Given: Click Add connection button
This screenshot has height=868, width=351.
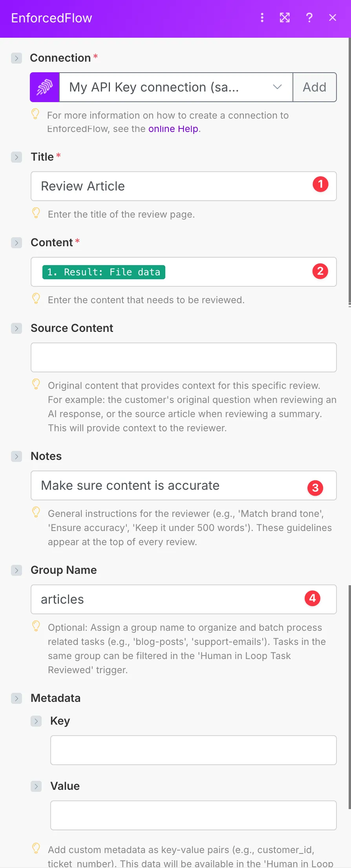Looking at the screenshot, I should 314,87.
